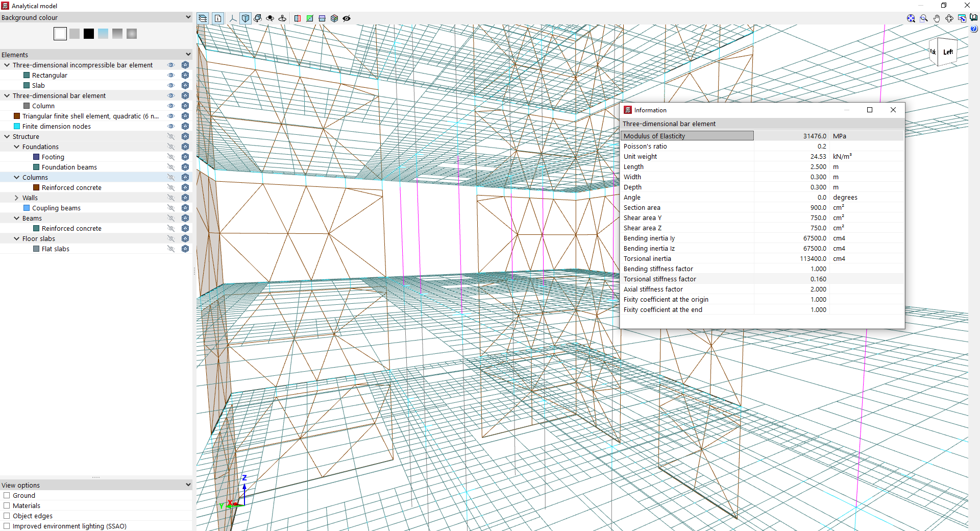
Task: Collapse the Foundations tree node
Action: pyautogui.click(x=17, y=147)
